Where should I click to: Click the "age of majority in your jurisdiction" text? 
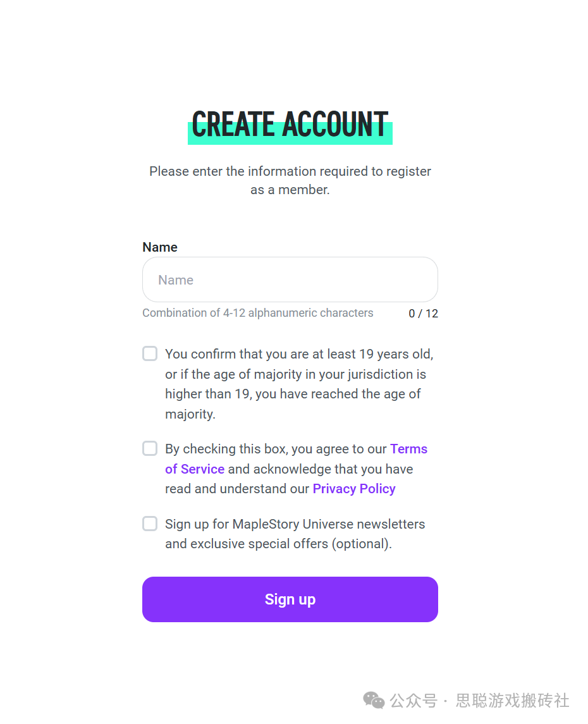coord(296,374)
